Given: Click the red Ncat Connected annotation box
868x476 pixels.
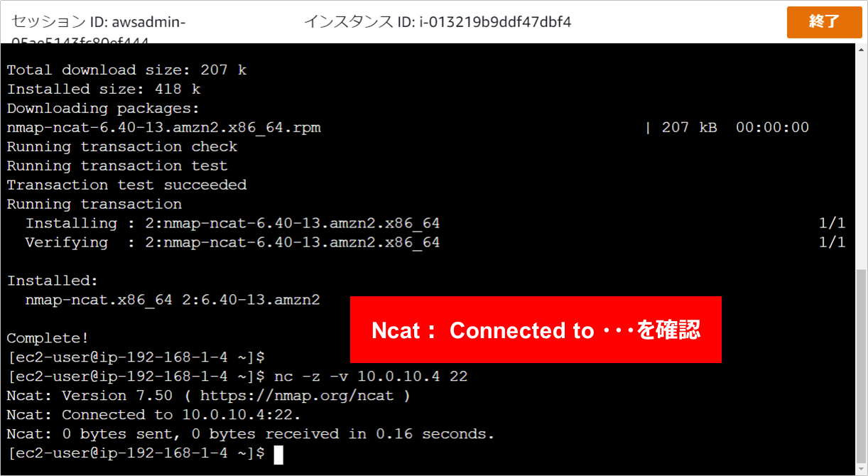Looking at the screenshot, I should pos(536,330).
